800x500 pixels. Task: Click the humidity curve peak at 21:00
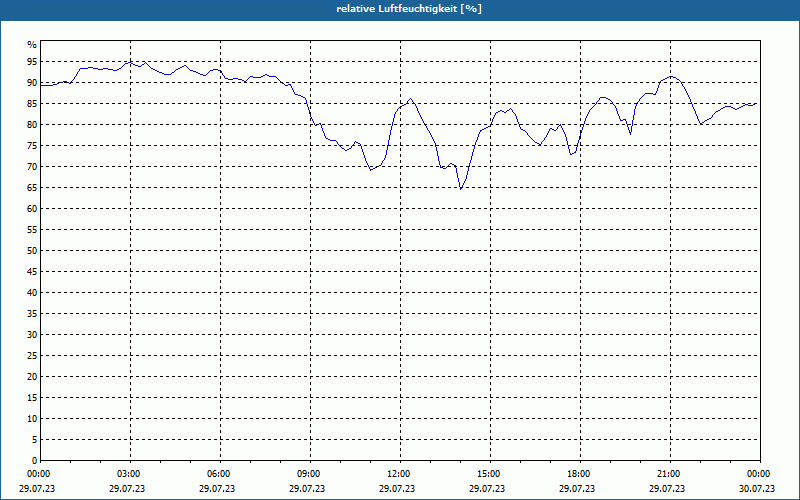pyautogui.click(x=670, y=77)
